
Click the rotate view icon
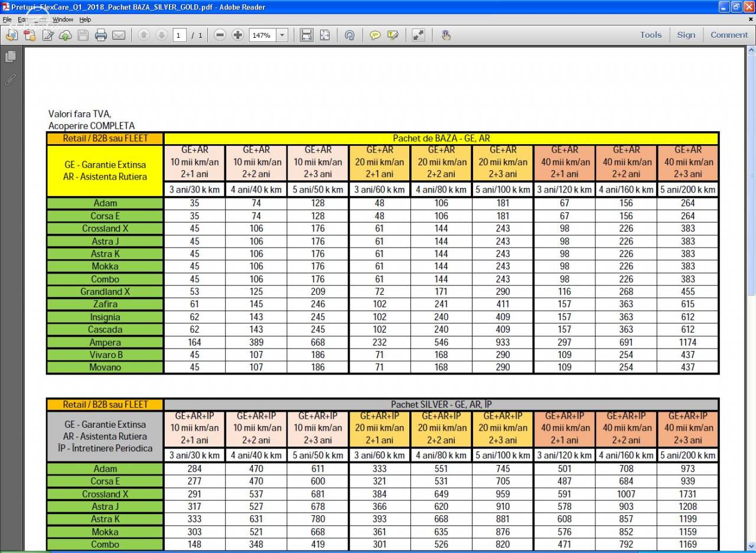coord(350,35)
